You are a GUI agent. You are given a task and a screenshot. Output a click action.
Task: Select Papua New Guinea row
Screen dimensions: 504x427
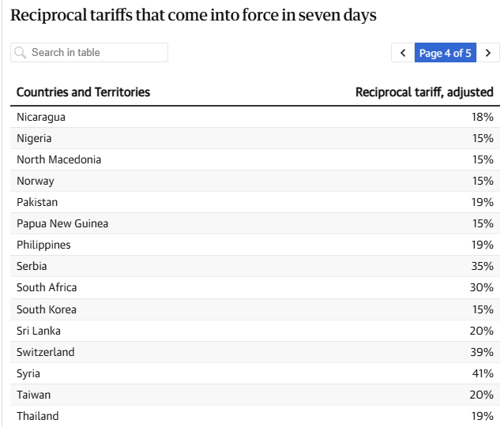click(x=255, y=223)
